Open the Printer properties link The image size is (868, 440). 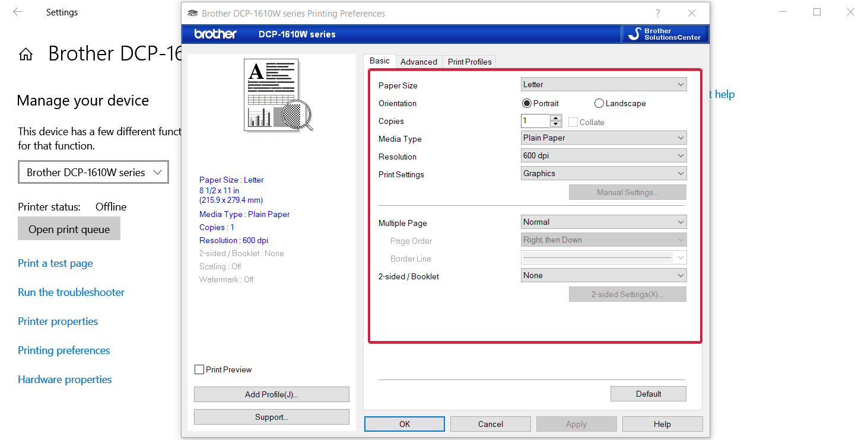(x=58, y=321)
